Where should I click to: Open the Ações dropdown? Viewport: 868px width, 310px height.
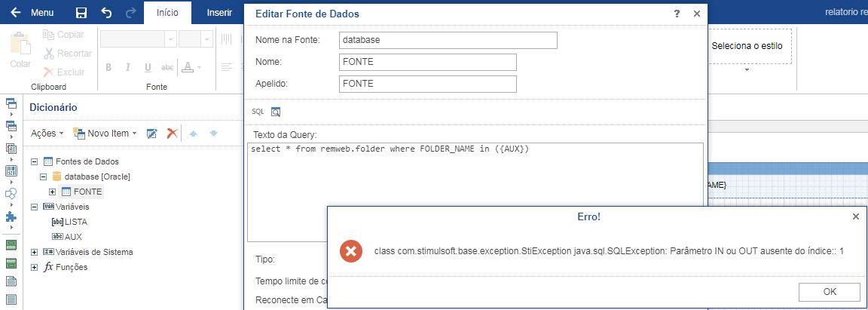click(x=47, y=133)
